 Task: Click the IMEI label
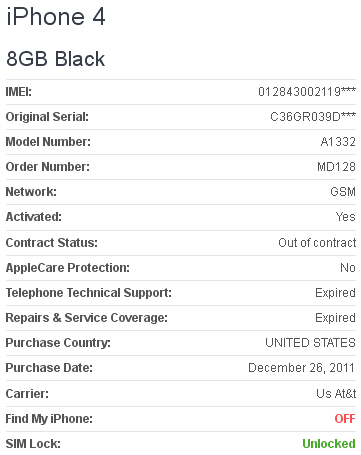(19, 91)
